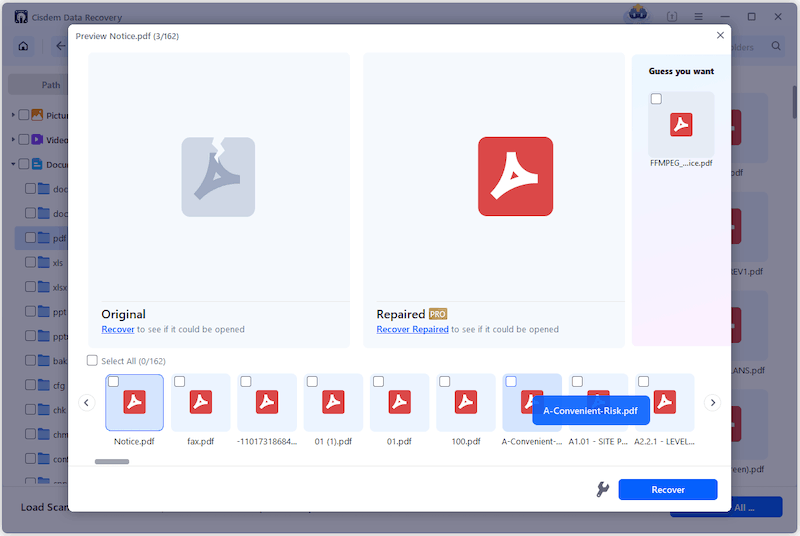Show next thumbnails with right arrow

point(713,403)
